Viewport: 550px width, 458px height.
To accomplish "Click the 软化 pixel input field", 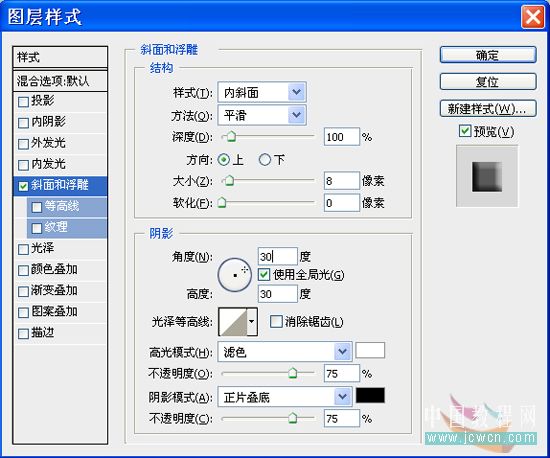I will click(x=342, y=203).
